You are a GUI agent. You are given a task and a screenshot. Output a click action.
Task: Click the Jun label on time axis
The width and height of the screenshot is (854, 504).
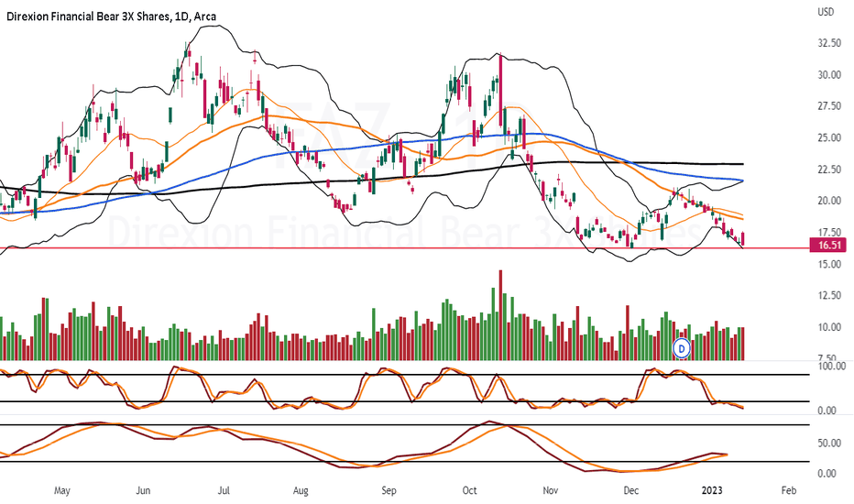pyautogui.click(x=143, y=490)
